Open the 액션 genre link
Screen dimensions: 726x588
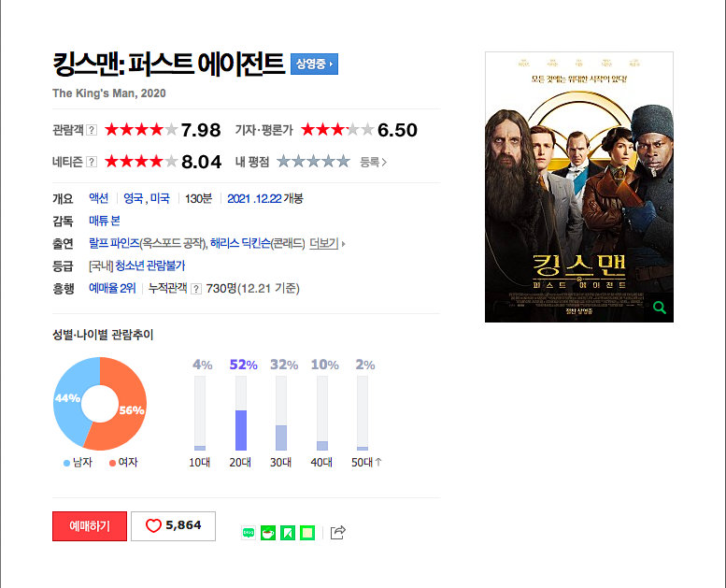pos(99,198)
